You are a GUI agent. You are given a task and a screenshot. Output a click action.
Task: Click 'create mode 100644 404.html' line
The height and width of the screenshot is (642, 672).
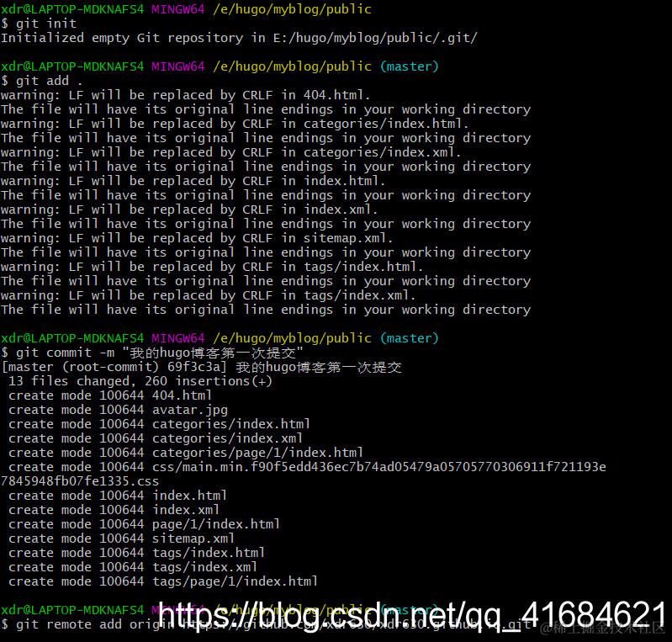pyautogui.click(x=110, y=395)
